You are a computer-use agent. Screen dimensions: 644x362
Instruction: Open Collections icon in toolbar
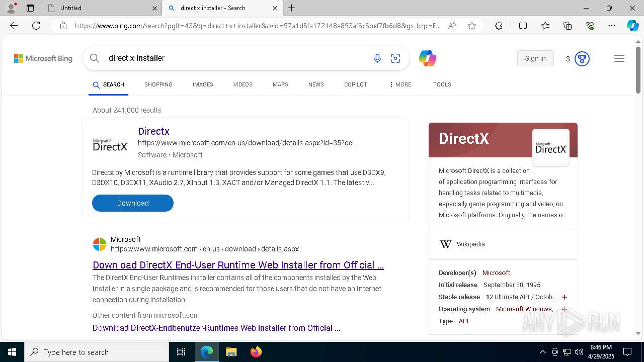[x=568, y=26]
